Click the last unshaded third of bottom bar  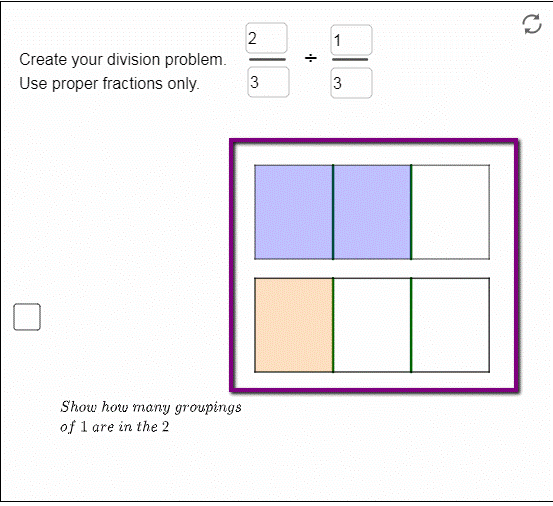[450, 325]
